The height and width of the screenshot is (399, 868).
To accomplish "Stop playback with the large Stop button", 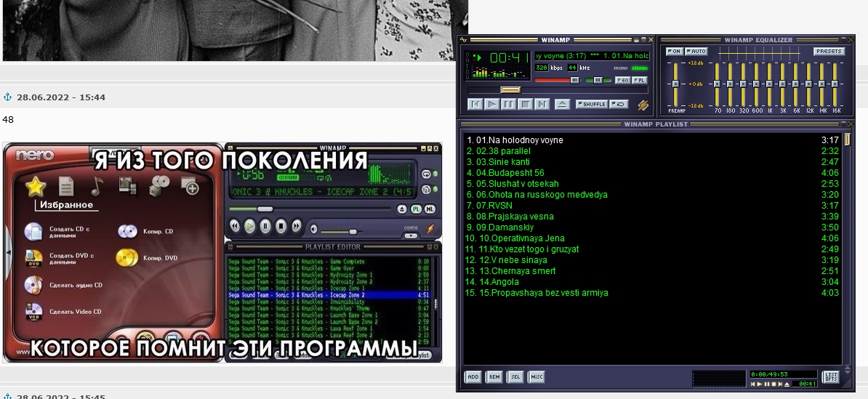I will pyautogui.click(x=526, y=104).
